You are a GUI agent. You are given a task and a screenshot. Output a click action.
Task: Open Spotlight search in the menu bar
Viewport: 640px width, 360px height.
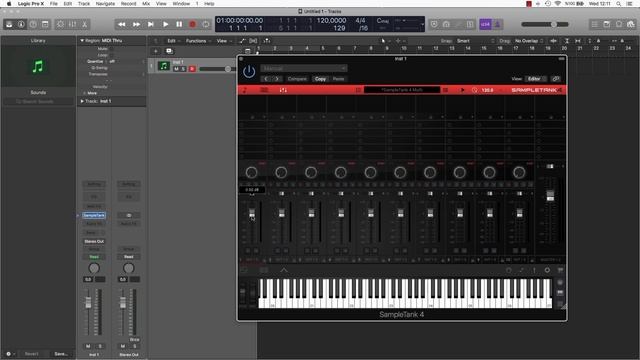coord(619,4)
